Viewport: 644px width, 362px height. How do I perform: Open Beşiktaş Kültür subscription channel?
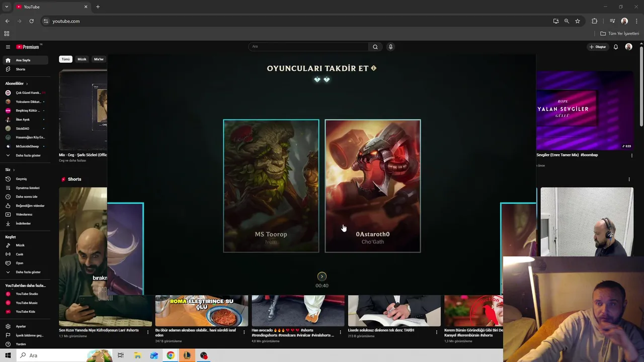point(26,111)
